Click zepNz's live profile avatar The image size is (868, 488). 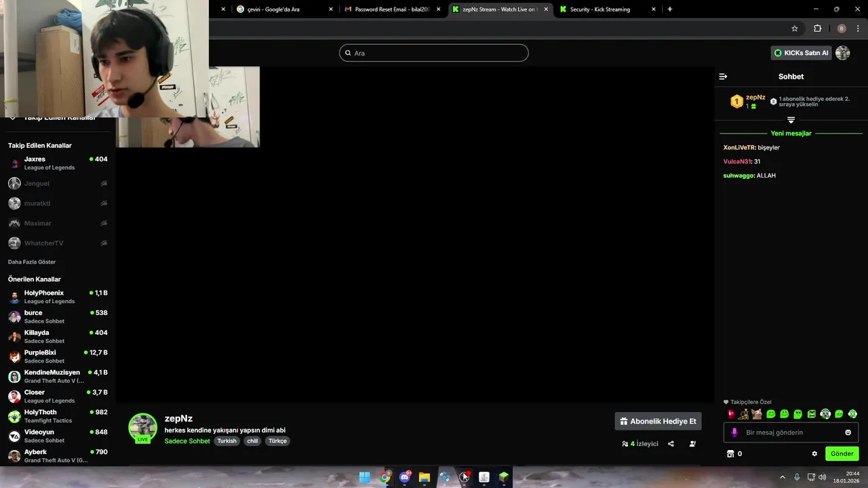[x=142, y=428]
